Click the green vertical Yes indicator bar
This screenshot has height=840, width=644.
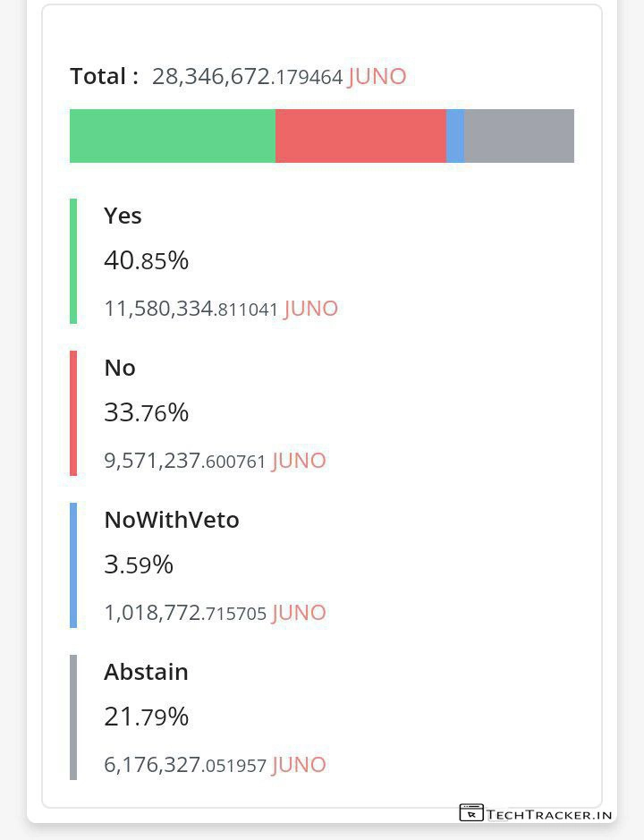click(x=73, y=260)
